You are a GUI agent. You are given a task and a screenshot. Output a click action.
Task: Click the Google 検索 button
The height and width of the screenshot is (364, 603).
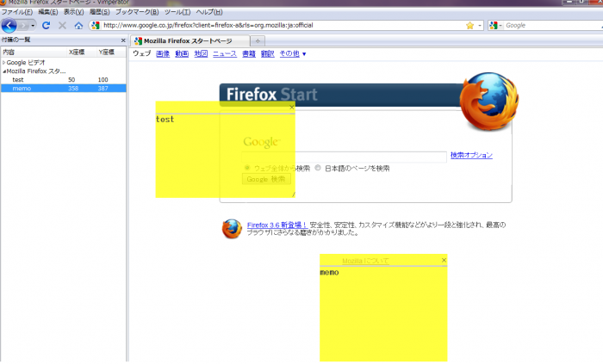266,179
